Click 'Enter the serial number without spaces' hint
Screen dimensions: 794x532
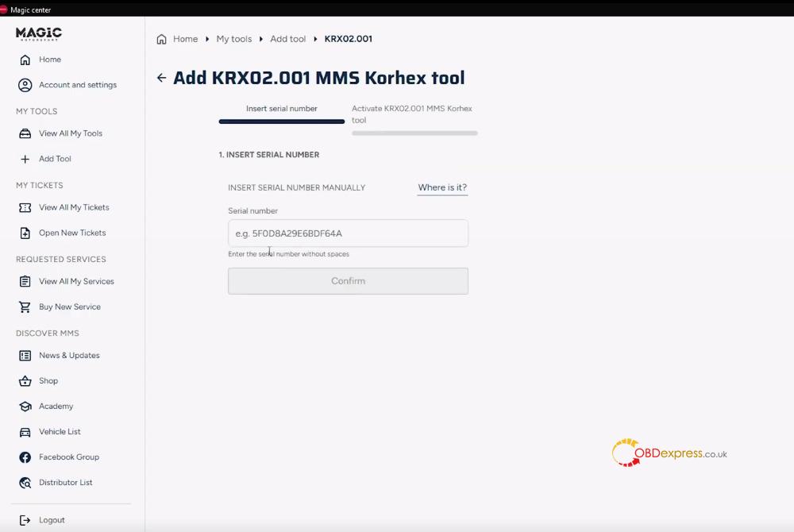tap(289, 253)
